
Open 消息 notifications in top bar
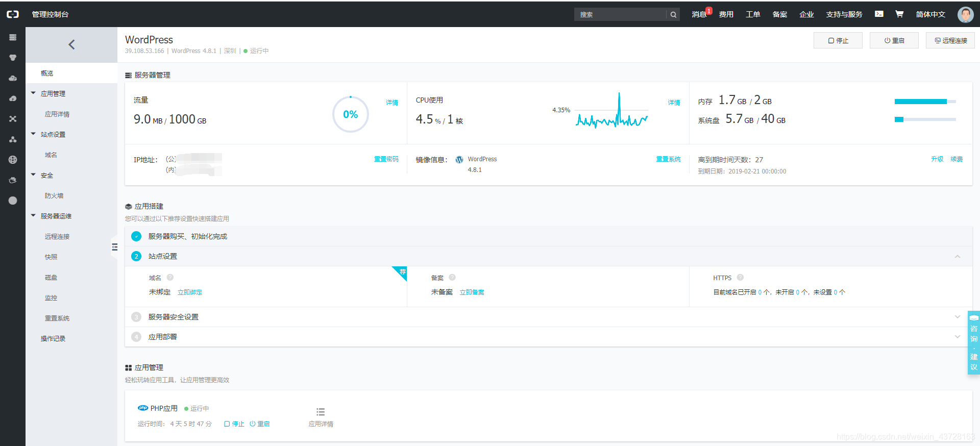click(699, 14)
